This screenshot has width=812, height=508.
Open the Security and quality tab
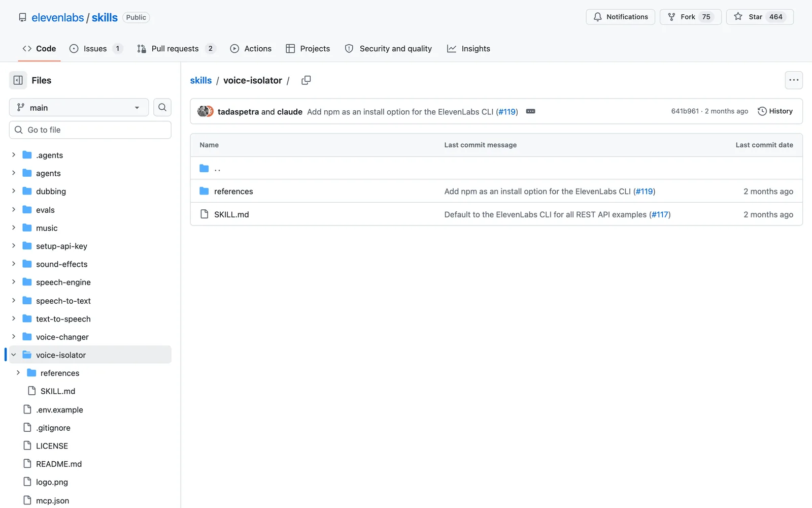tap(388, 49)
